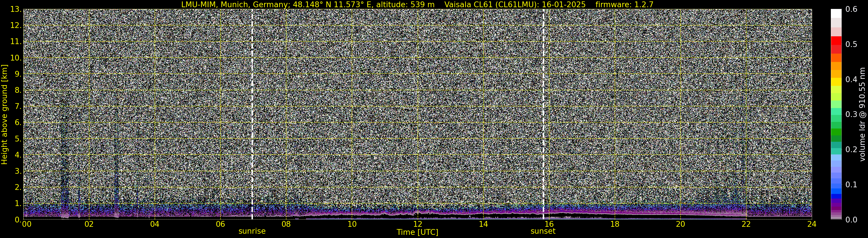
Task: Click the 'sunset' label below axis
Action: [543, 231]
